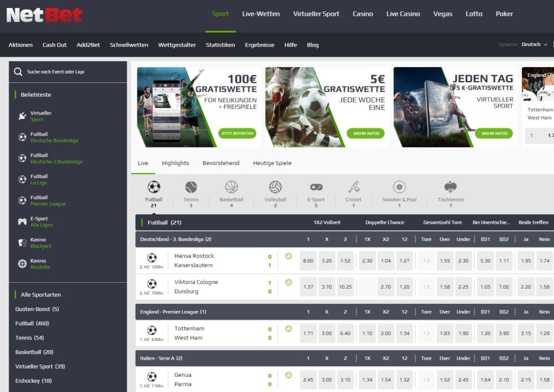Select the Basketball live sport icon

tap(232, 187)
